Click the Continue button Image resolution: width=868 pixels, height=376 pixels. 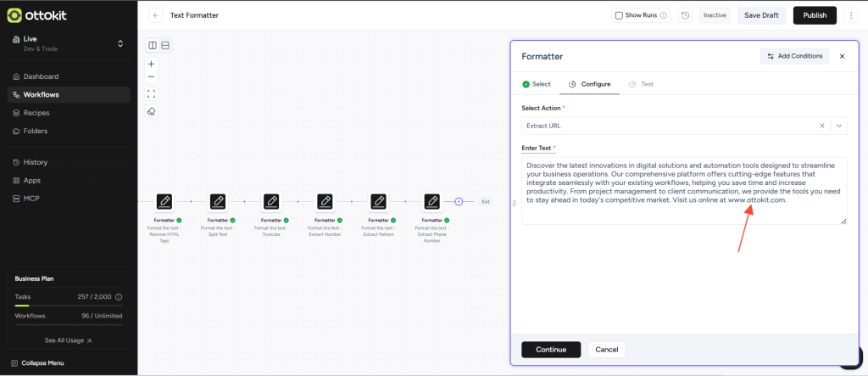551,350
